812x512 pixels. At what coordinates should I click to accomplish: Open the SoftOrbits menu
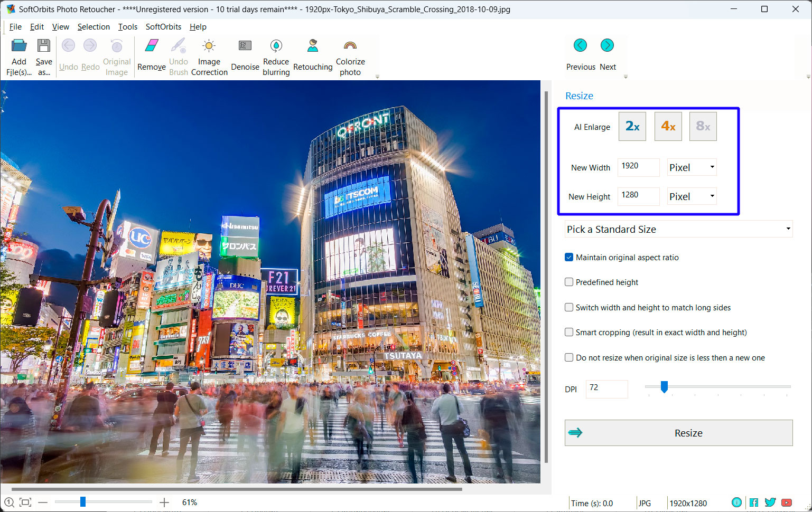[163, 26]
